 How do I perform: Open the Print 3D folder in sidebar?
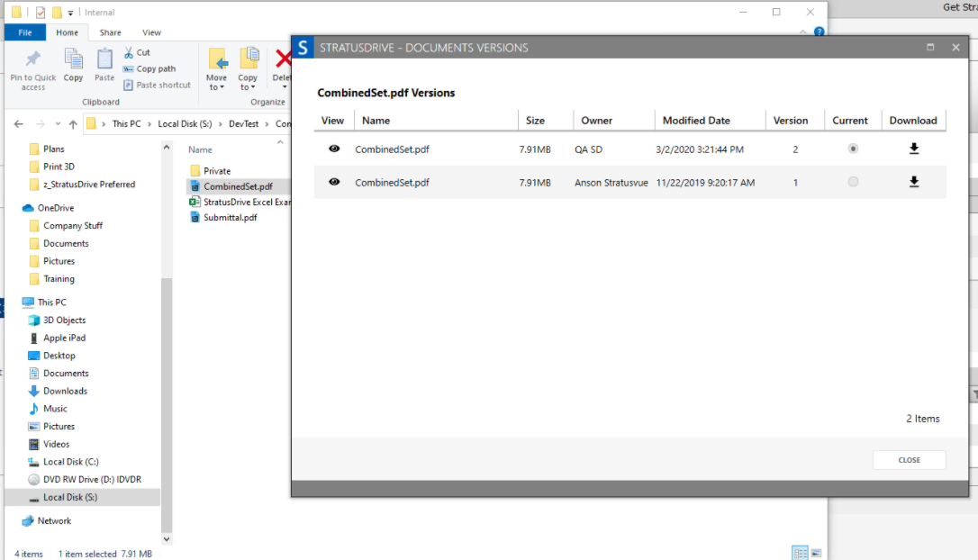tap(59, 167)
